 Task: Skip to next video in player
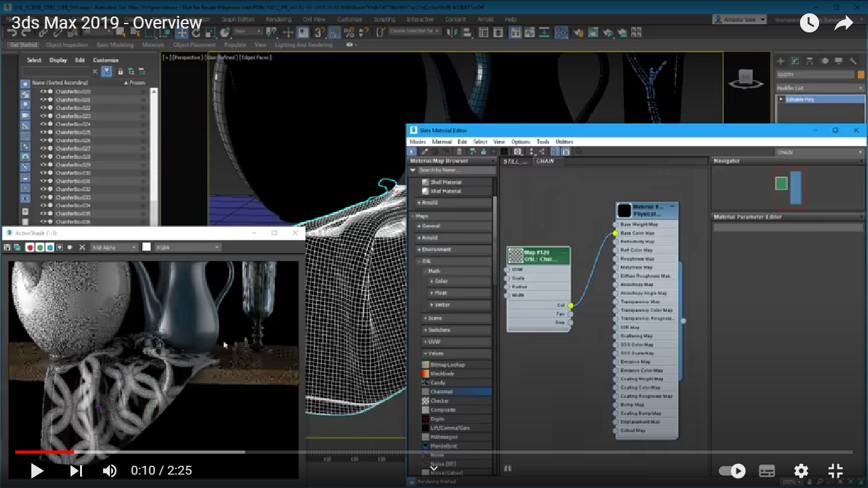pos(76,471)
